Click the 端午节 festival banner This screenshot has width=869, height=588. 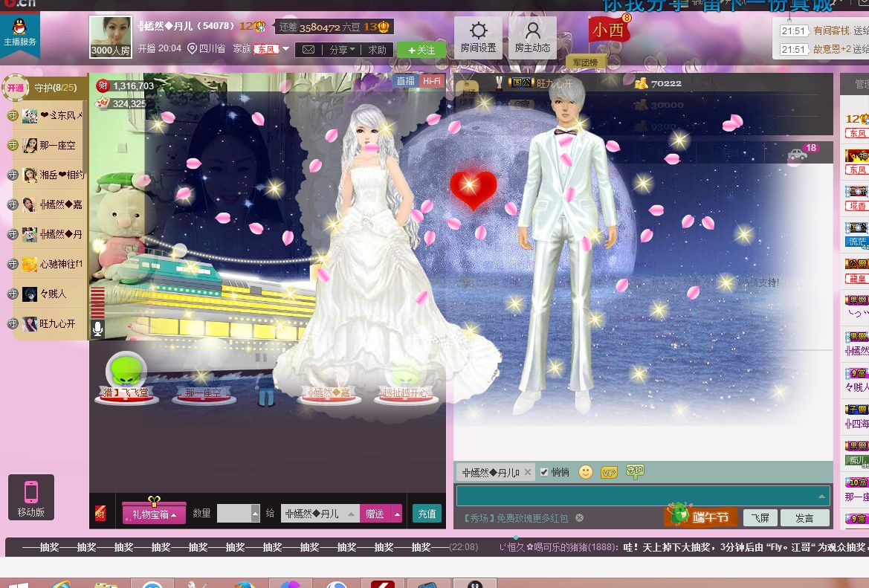click(x=701, y=515)
